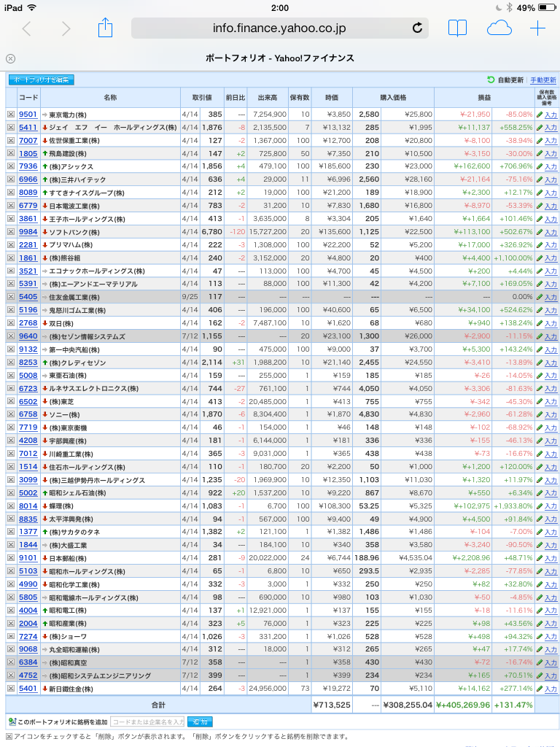Reload the page with refresh icon
Screen dimensions: 560x747
point(417,28)
